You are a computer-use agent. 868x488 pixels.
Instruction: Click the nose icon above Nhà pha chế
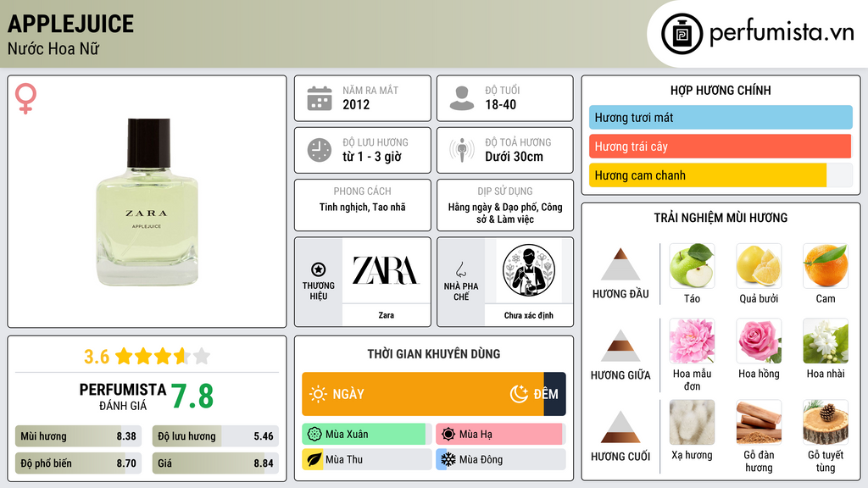[460, 269]
